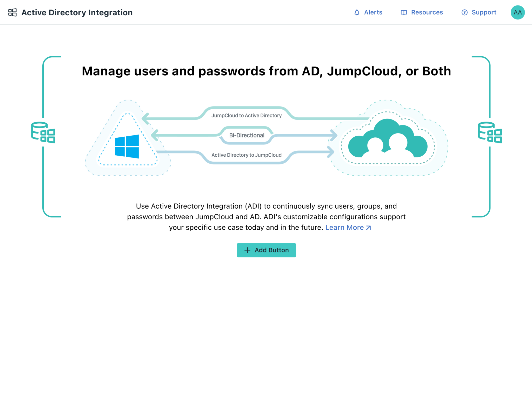Screen dimensions: 532x399
Task: Open the Alerts notification bell icon
Action: [357, 12]
